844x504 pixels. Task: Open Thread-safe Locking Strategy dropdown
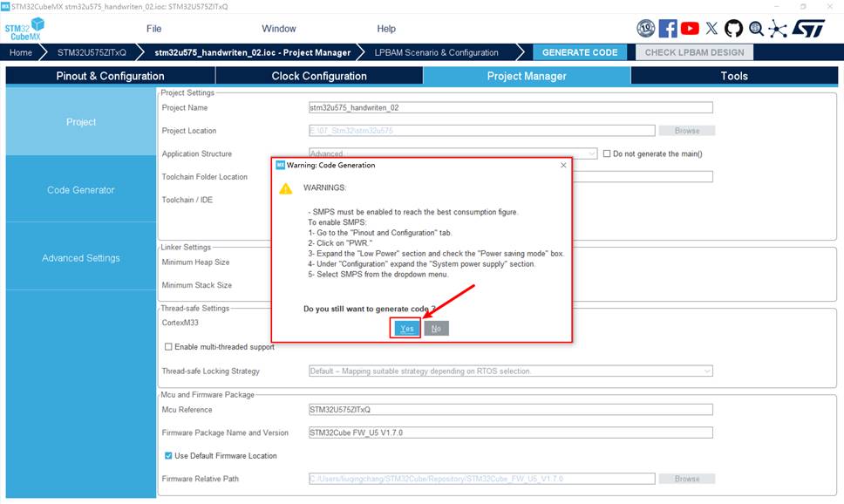(x=511, y=371)
